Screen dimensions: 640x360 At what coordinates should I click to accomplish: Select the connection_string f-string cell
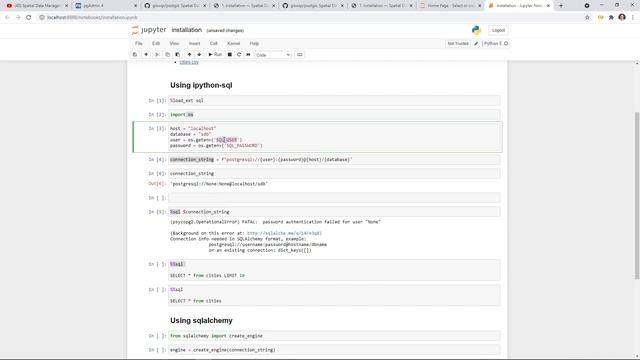point(334,160)
